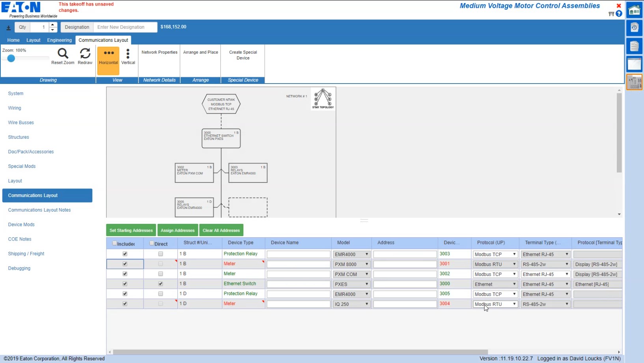644x363 pixels.
Task: Select the empty dashed placeholder box
Action: (248, 207)
